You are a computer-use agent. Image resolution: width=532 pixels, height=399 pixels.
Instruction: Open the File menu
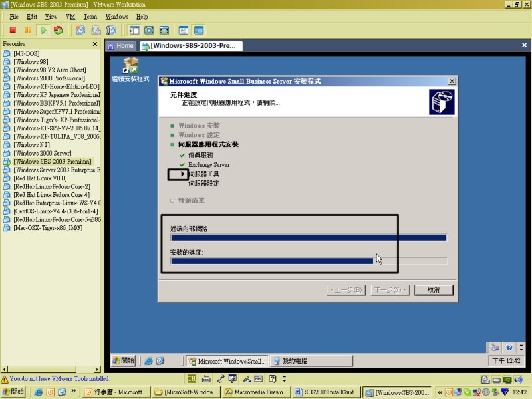14,17
